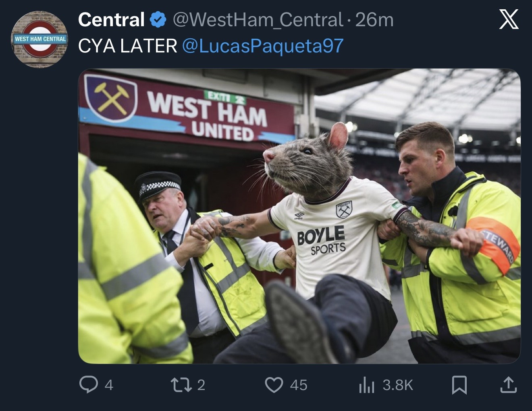Viewport: 532px width, 411px height.
Task: Repost using the retweet arrows icon
Action: point(181,384)
